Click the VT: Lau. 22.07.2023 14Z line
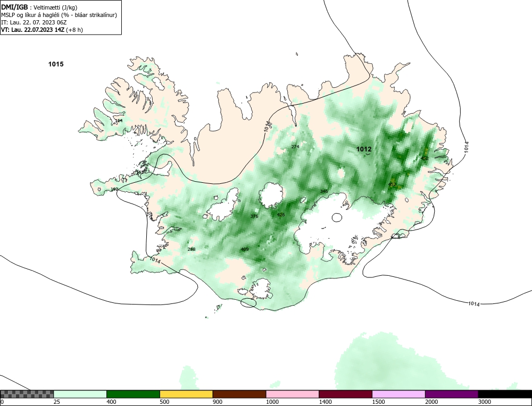The height and width of the screenshot is (406, 532). pyautogui.click(x=41, y=29)
